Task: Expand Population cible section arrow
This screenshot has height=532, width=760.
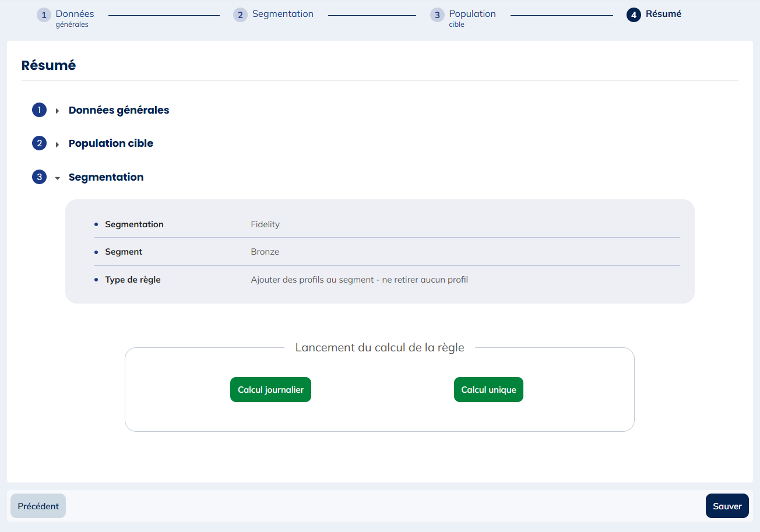Action: point(57,144)
